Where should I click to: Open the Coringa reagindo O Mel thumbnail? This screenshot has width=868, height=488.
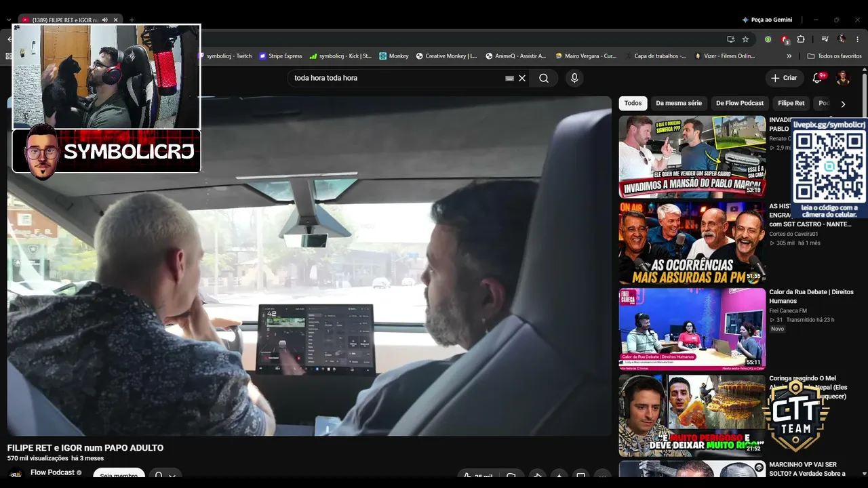point(692,415)
